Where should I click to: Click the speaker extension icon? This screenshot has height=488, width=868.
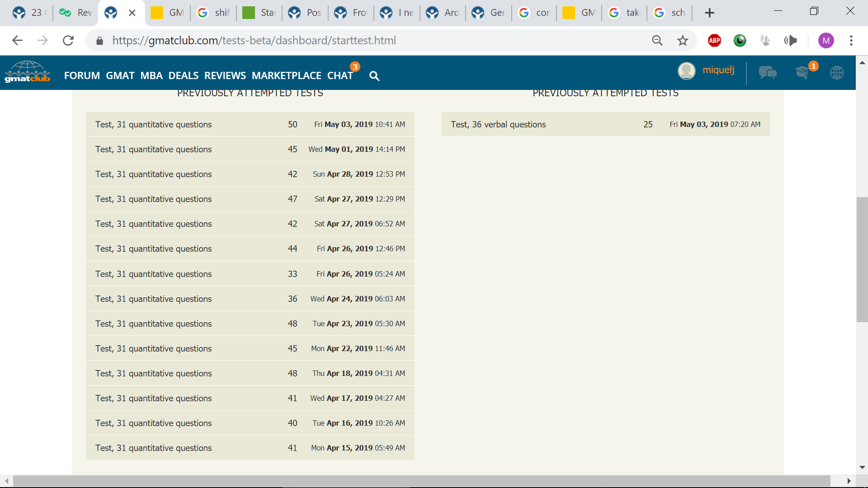click(790, 41)
